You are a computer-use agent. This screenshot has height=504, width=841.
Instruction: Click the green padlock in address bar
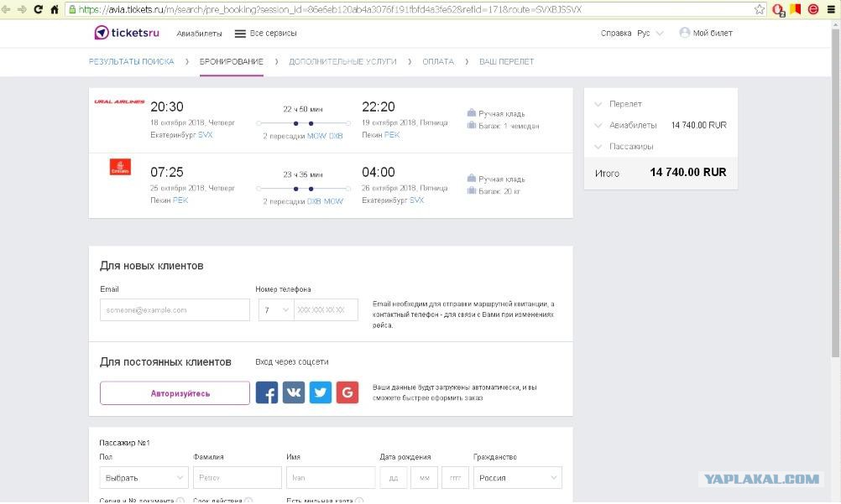(x=72, y=9)
